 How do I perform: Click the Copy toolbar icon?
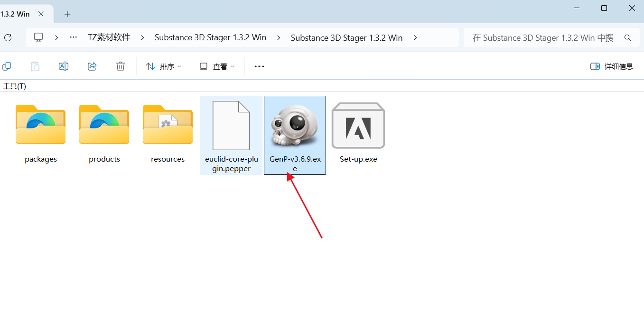click(7, 66)
